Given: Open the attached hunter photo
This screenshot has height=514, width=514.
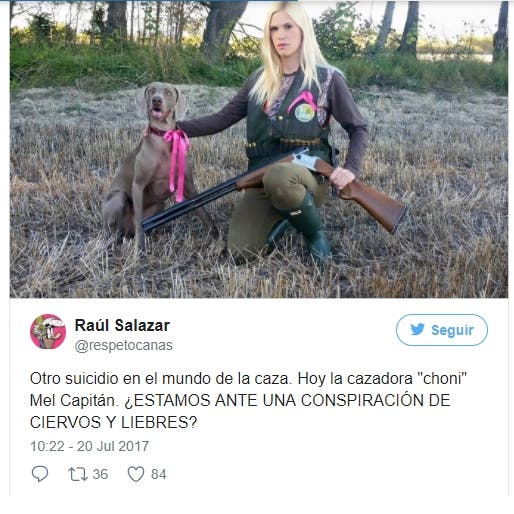Looking at the screenshot, I should pos(259,149).
